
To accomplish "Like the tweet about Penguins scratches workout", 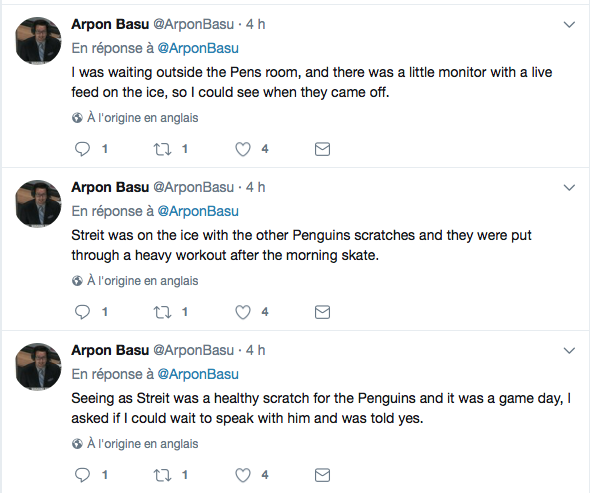I will tap(243, 312).
